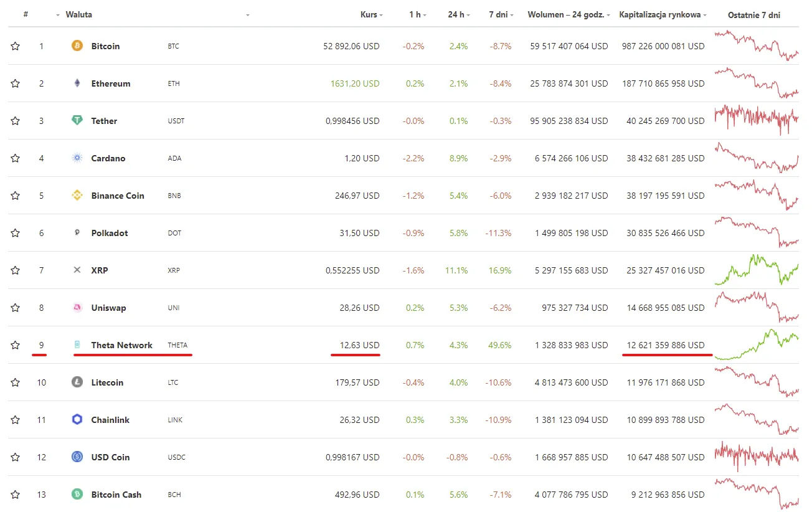
Task: Mark Polkadot as favorite
Action: coord(15,233)
